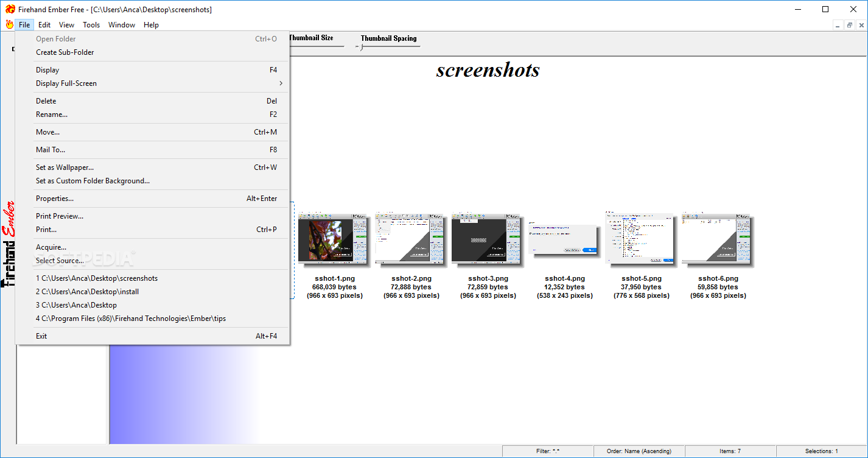Restore the inner document window
This screenshot has height=458, width=868.
pos(850,25)
